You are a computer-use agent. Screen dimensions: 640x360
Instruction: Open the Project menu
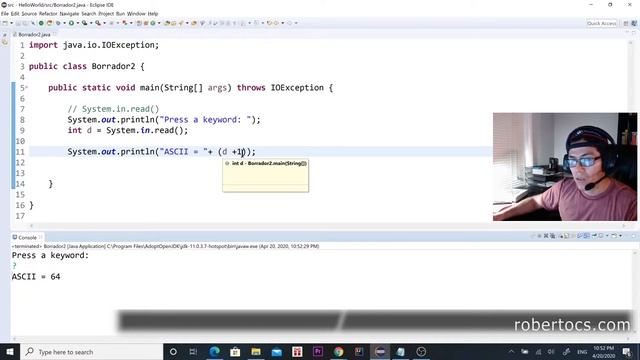click(106, 13)
